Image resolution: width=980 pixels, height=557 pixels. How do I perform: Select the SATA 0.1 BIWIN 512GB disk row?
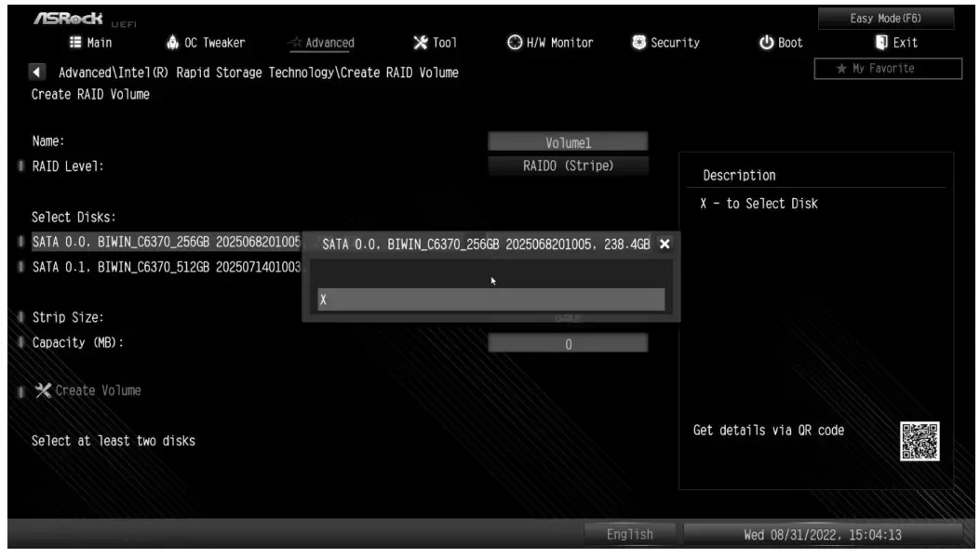(167, 267)
